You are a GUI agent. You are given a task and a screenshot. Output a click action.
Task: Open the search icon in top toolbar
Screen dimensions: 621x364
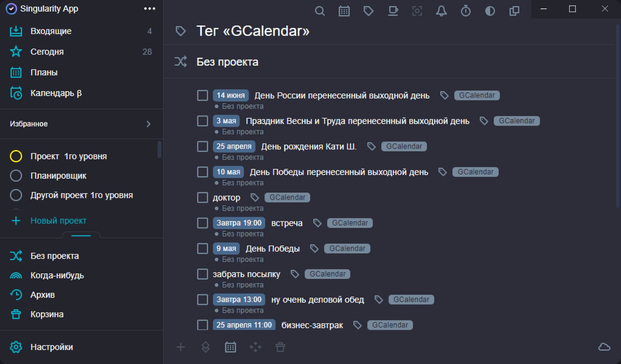point(320,11)
